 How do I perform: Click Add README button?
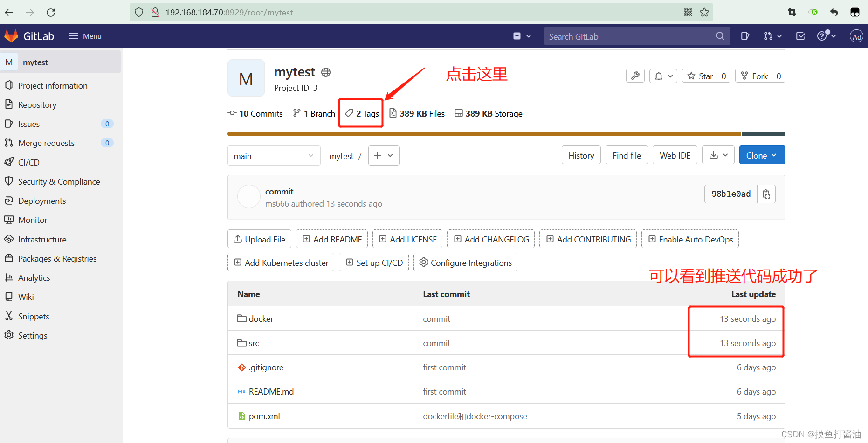click(x=332, y=239)
